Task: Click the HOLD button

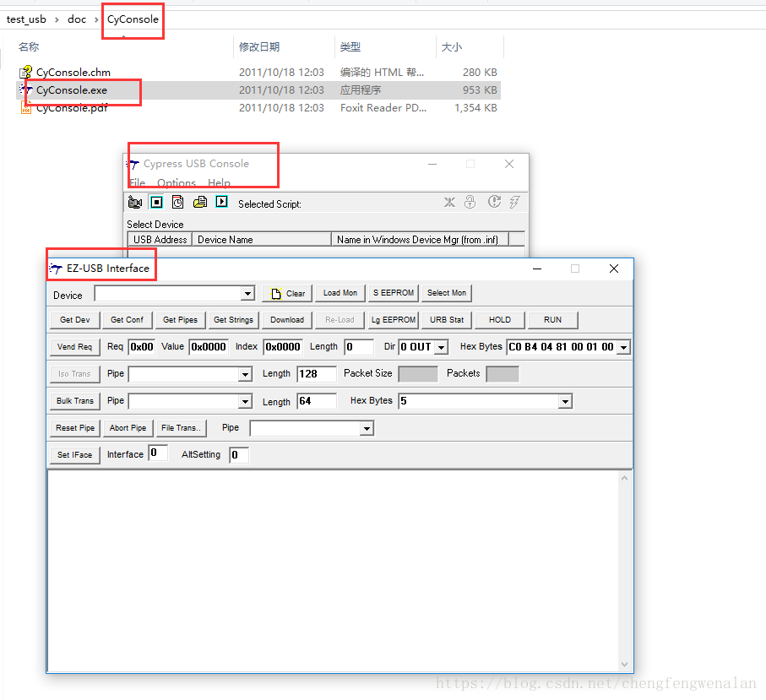Action: (500, 320)
